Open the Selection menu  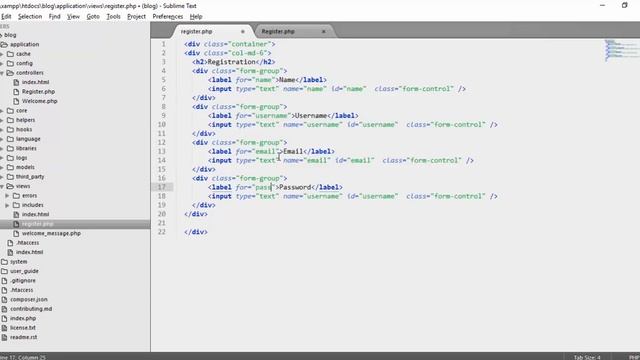click(30, 16)
